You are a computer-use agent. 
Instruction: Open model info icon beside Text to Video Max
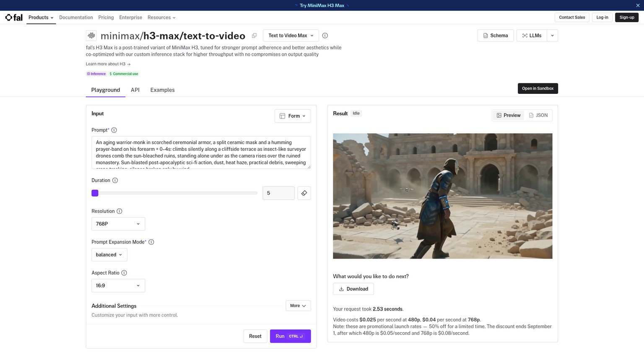pyautogui.click(x=325, y=36)
